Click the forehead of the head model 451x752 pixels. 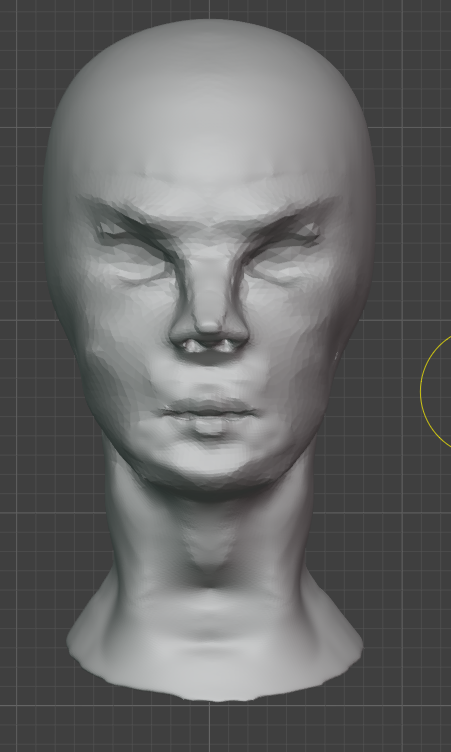tap(209, 139)
